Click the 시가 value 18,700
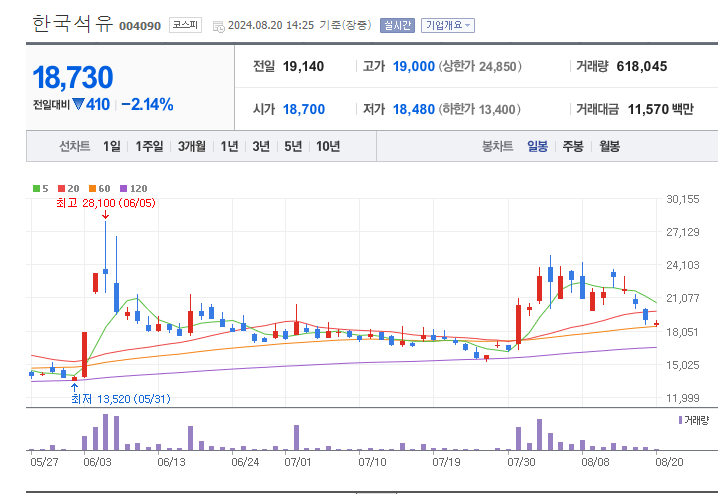 [x=304, y=109]
